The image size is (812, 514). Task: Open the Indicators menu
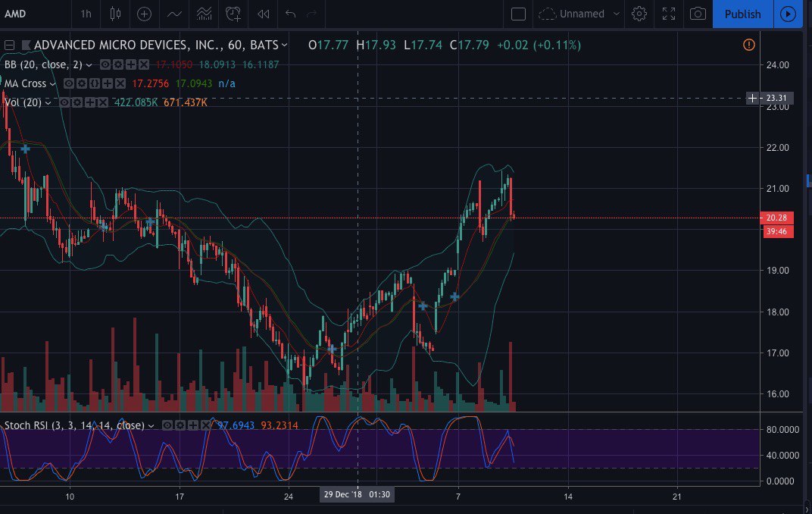coord(174,14)
